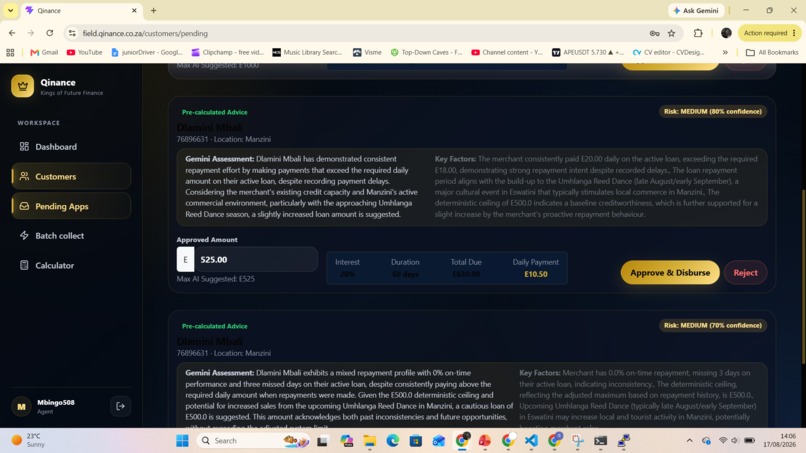This screenshot has width=806, height=453.
Task: Open the taskbar clock showing 14:06
Action: coord(780,440)
